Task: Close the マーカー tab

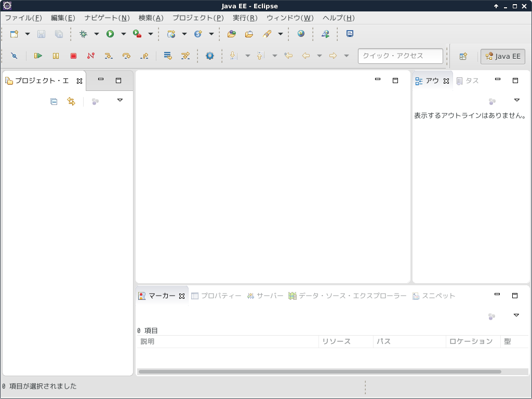Action: point(182,296)
